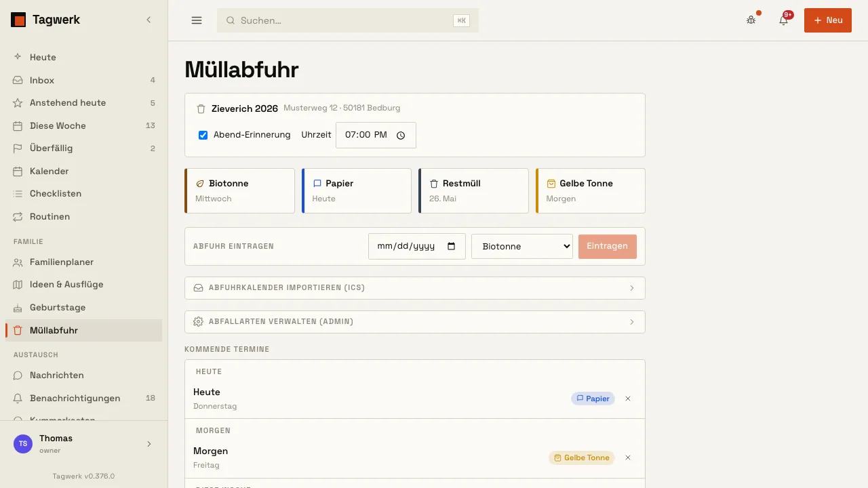Click the Gelbe Tonne card icon
Image resolution: width=868 pixels, height=488 pixels.
551,184
